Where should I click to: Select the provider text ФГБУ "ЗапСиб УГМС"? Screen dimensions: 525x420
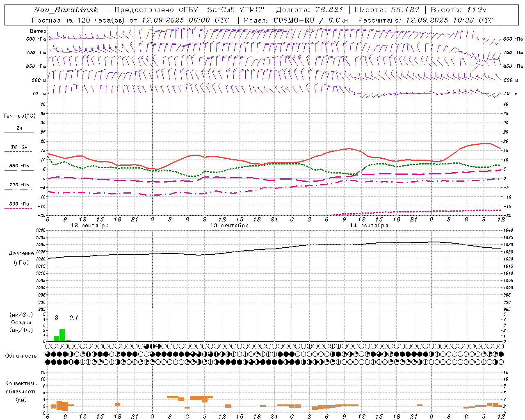click(222, 10)
